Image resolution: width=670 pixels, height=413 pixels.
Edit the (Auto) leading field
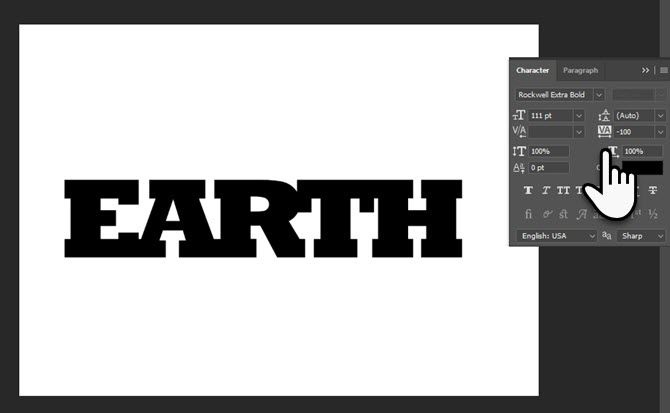[x=634, y=116]
